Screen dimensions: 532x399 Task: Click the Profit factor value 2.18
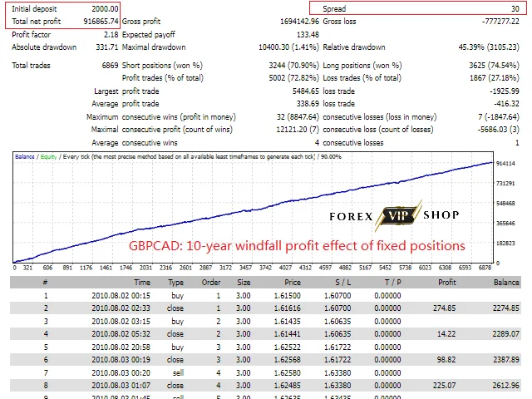tap(111, 35)
